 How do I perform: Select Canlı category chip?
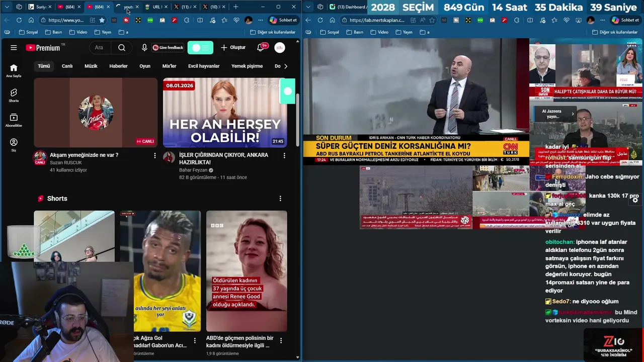click(x=67, y=66)
